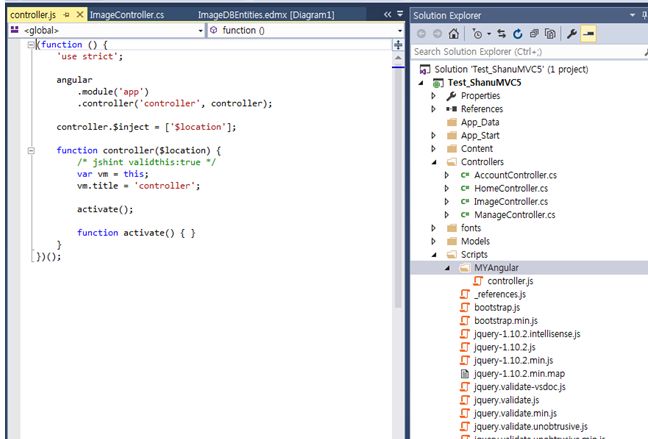Select bootstrap.min.js file
This screenshot has height=439, width=648.
coord(506,321)
